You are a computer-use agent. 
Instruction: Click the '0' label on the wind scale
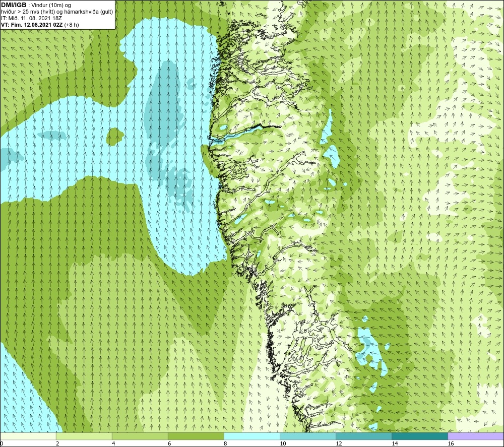tap(2, 444)
